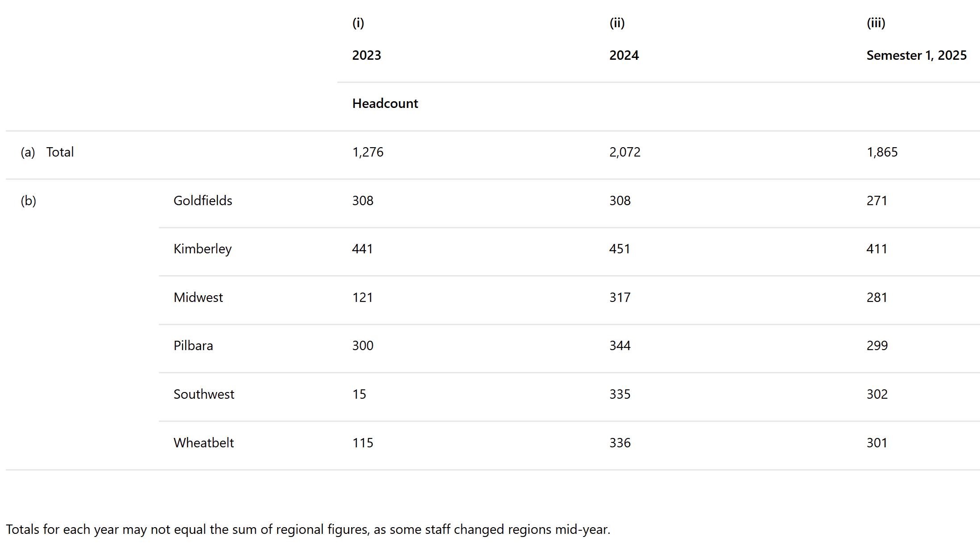Select the Midwest region label
This screenshot has height=545, width=980.
(x=198, y=297)
